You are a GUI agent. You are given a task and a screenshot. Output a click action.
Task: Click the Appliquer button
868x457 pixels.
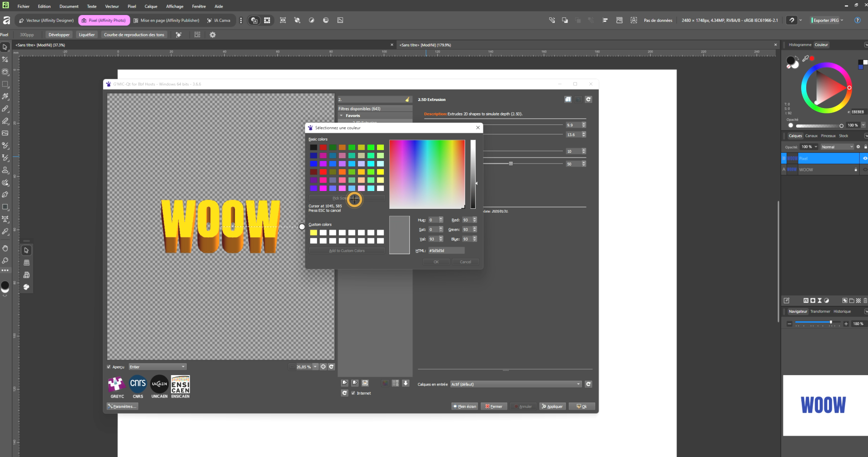[552, 407]
